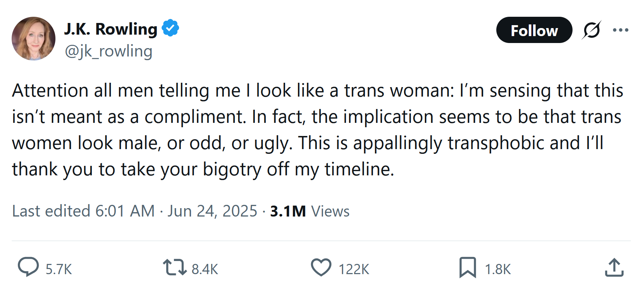Viewport: 644px width, 296px height.
Task: Click the reply speech bubble icon
Action: tap(28, 267)
